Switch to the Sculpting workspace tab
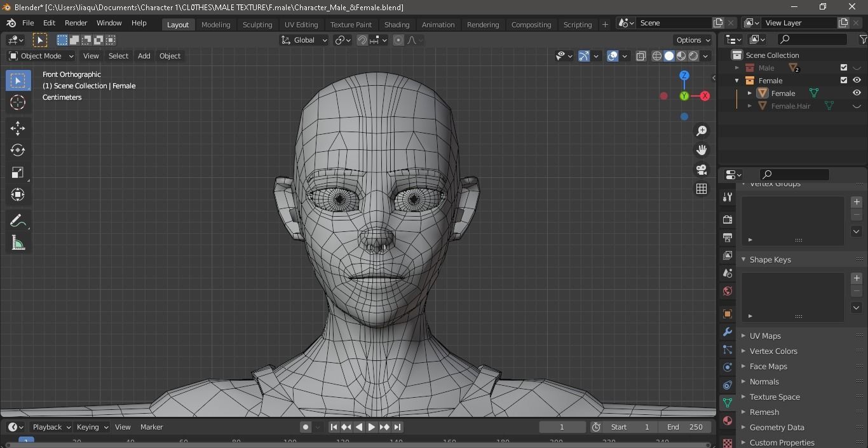This screenshot has height=448, width=868. click(x=257, y=24)
